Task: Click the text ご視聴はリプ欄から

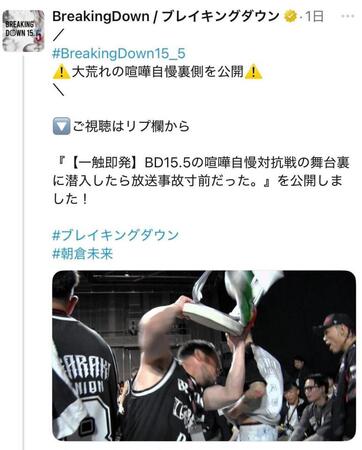Action: pos(131,126)
